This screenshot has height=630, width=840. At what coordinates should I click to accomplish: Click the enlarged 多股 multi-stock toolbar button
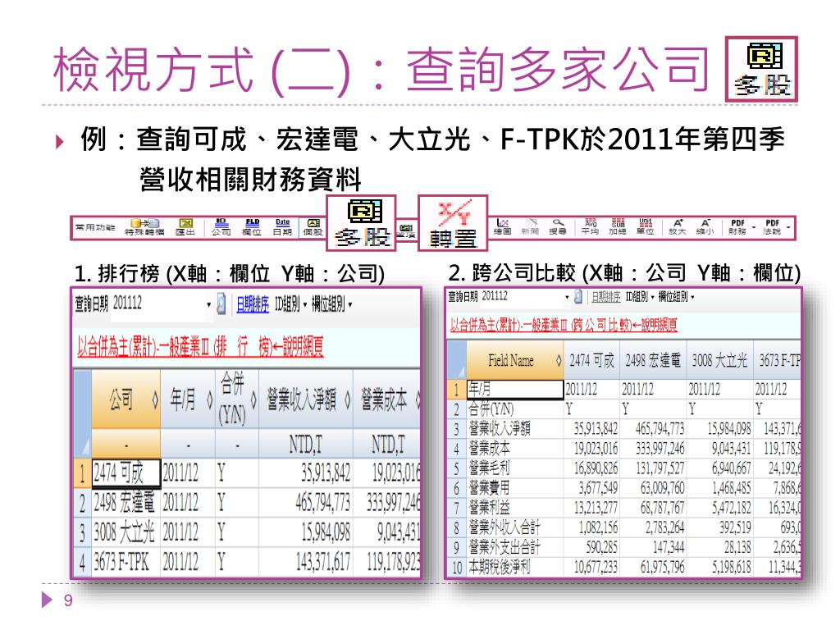pyautogui.click(x=362, y=223)
